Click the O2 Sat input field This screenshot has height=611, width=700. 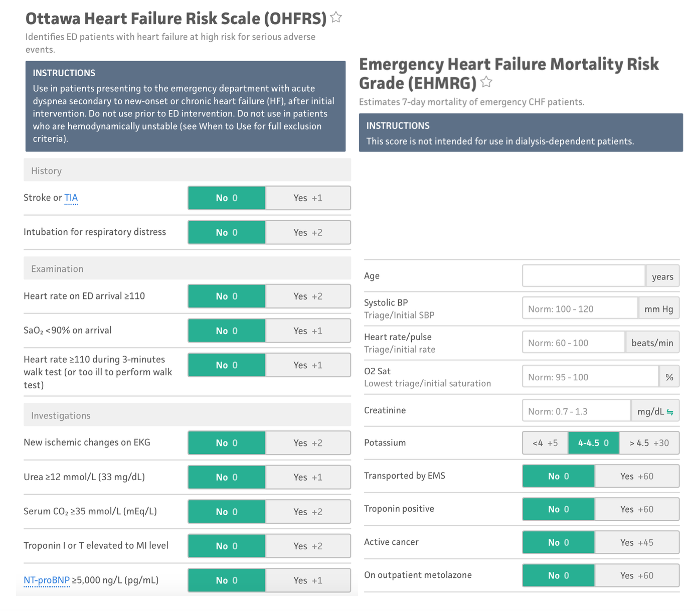tap(590, 377)
